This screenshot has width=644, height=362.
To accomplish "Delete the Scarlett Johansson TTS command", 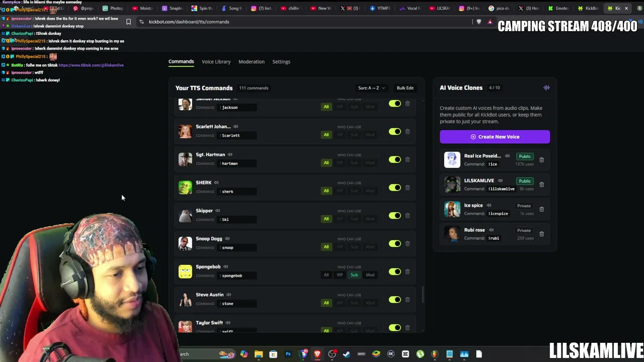I will pyautogui.click(x=408, y=132).
